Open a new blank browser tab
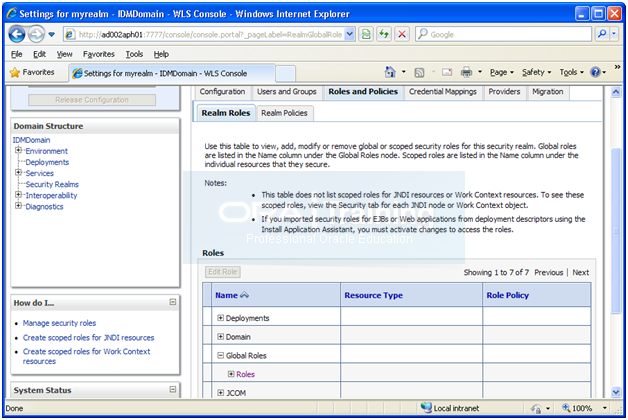 tap(286, 74)
